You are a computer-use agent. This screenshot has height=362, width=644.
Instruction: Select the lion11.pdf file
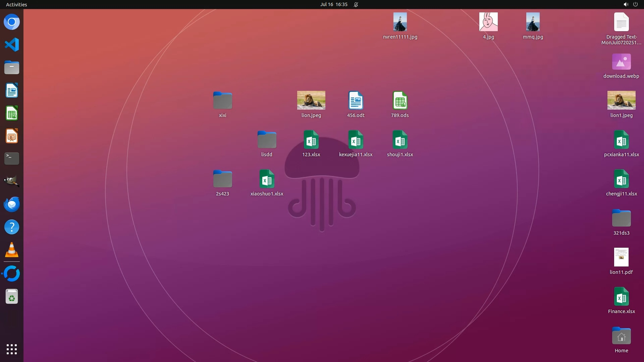tap(621, 257)
